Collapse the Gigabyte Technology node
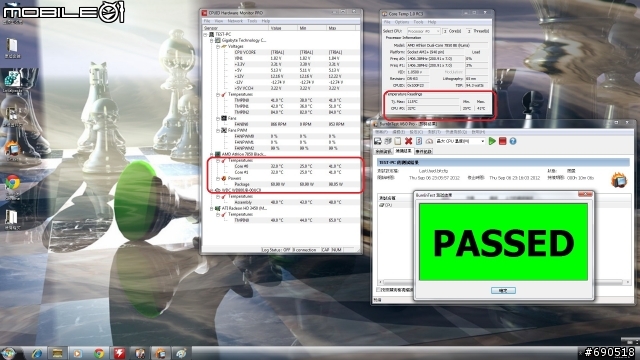640x360 pixels. point(212,40)
